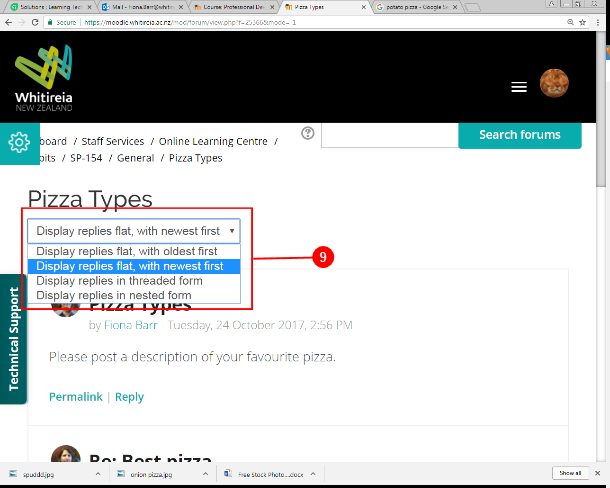Click the Search forums button

[x=520, y=135]
